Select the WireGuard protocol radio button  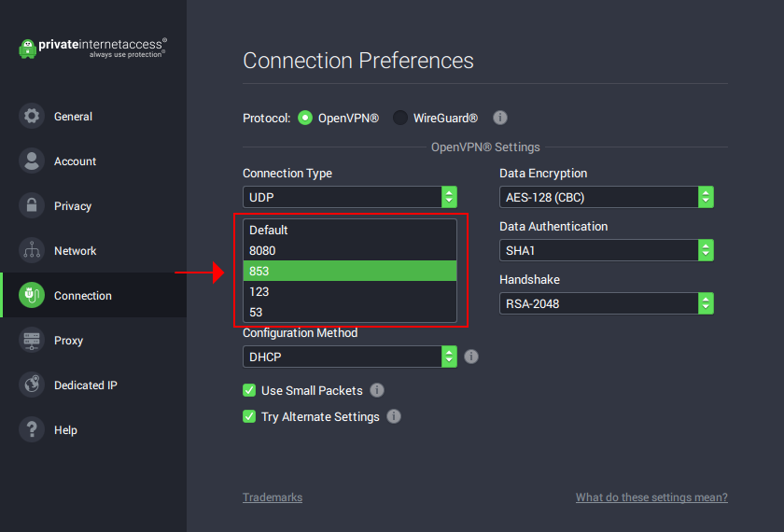(x=400, y=119)
